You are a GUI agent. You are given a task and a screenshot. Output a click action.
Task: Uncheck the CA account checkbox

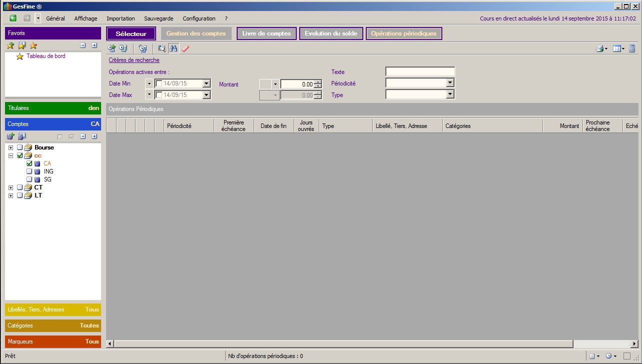point(29,163)
